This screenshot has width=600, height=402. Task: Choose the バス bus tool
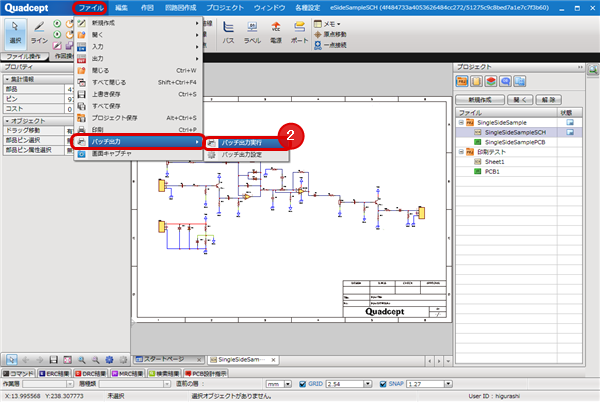click(x=228, y=33)
